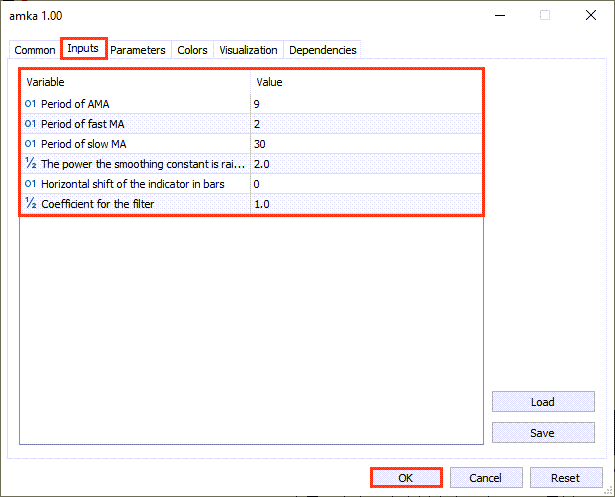Select the Visualization tab
The height and width of the screenshot is (497, 615).
click(248, 50)
